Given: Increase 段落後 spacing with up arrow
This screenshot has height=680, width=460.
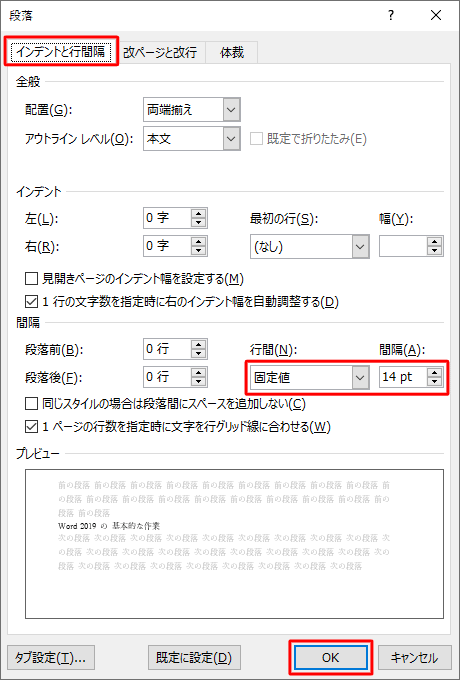Looking at the screenshot, I should [199, 373].
